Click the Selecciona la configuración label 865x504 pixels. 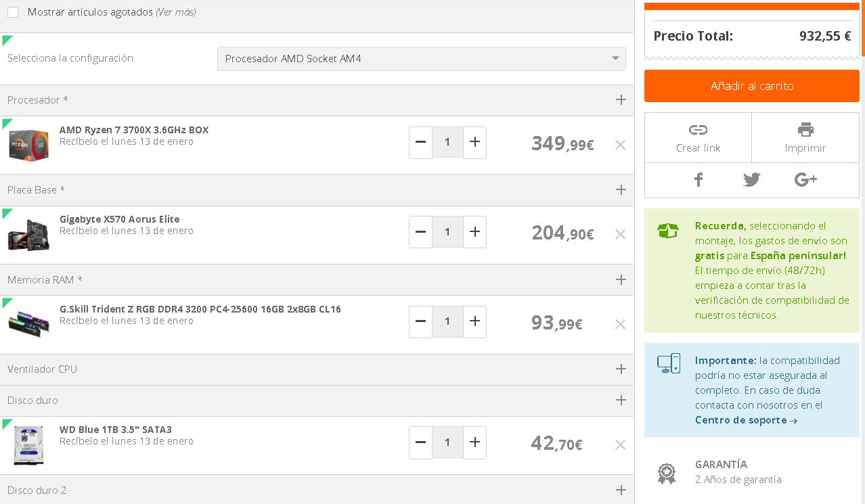pyautogui.click(x=70, y=58)
